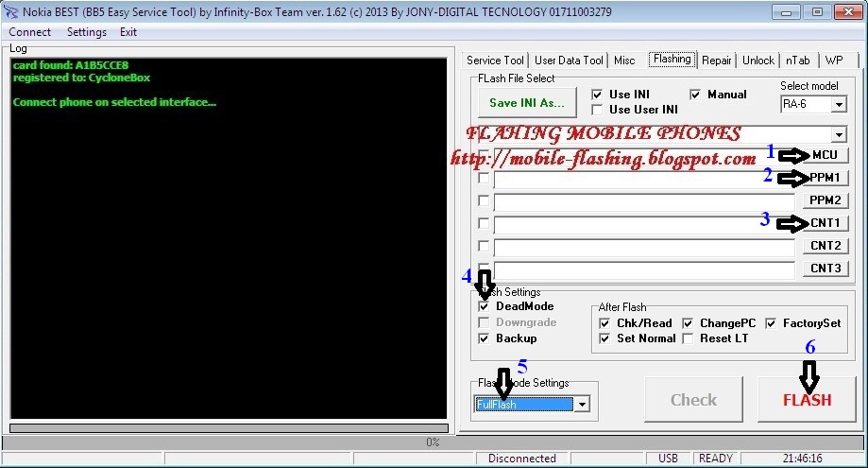Click the 'card found: A1B5CCE8' log line
Screen dimensions: 868x468
(x=71, y=65)
